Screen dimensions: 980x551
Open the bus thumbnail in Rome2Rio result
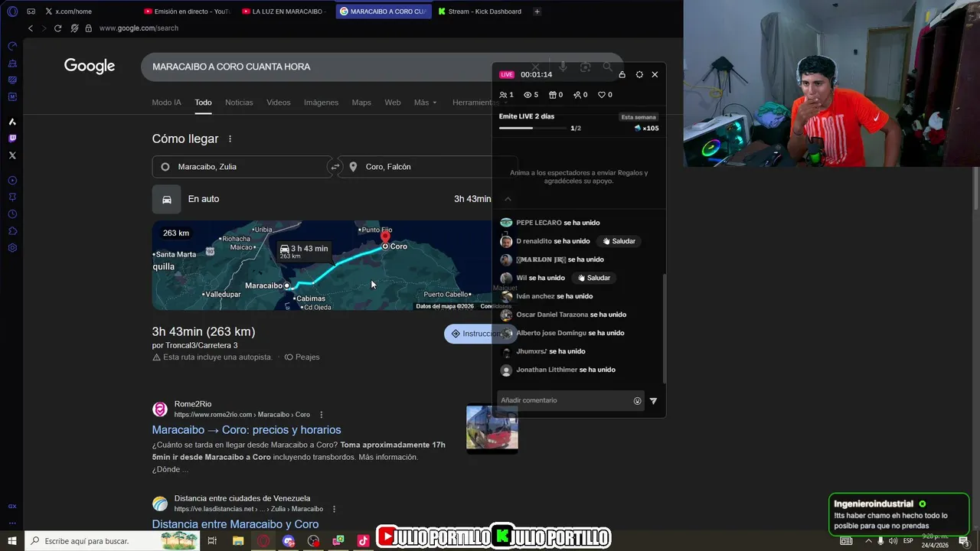[x=492, y=428]
